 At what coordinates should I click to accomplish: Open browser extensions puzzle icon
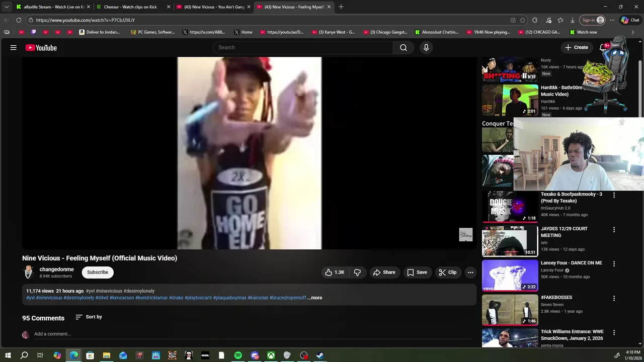(x=535, y=20)
